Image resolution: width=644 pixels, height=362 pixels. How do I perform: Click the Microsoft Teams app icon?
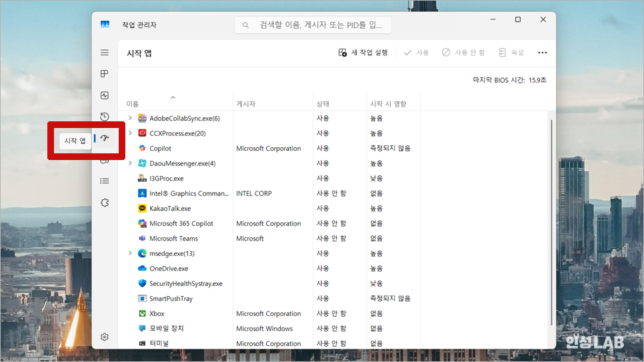[142, 238]
